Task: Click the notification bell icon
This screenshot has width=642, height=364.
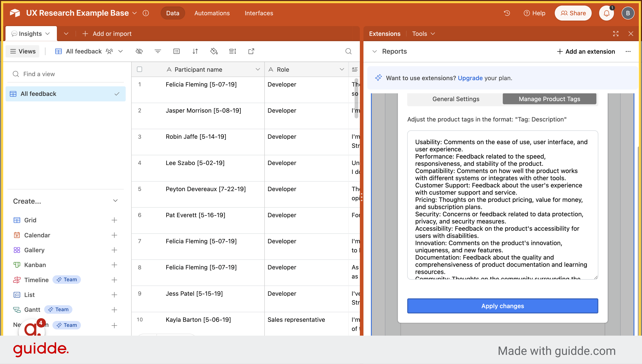Action: (606, 13)
